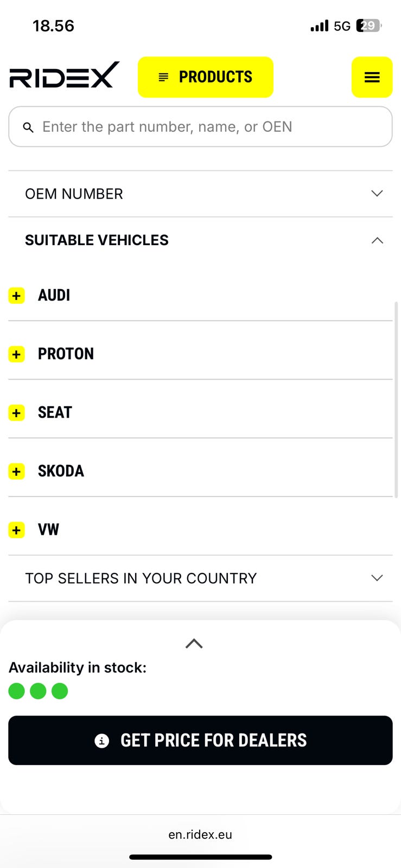Open the hamburger menu button
This screenshot has width=401, height=868.
(x=372, y=77)
